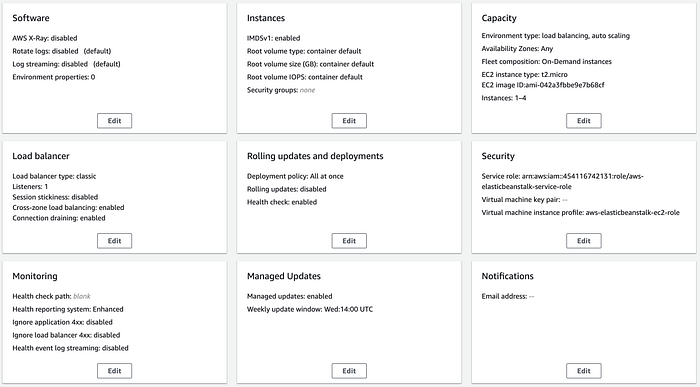Click 'Fleet composition: On-Demand instances'
Screen dimensions: 700x387
[x=546, y=62]
